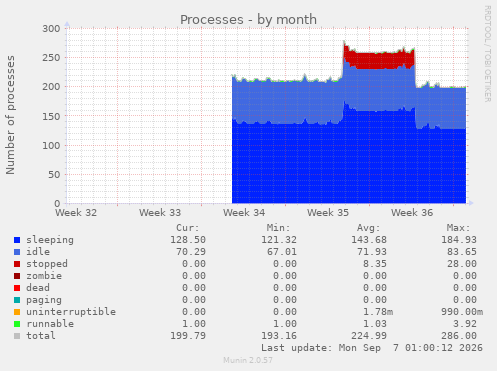
Task: Click the 'Max:' column header
Action: pos(458,228)
